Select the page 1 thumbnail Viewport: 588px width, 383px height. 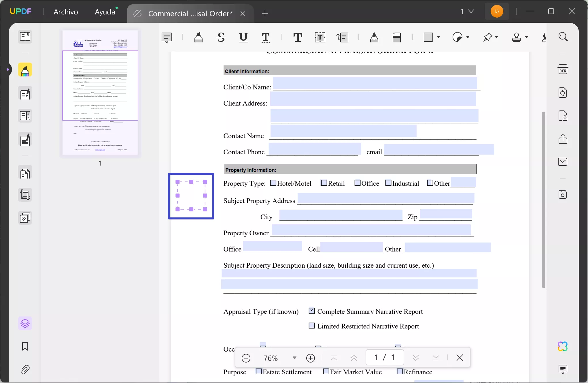pyautogui.click(x=100, y=93)
